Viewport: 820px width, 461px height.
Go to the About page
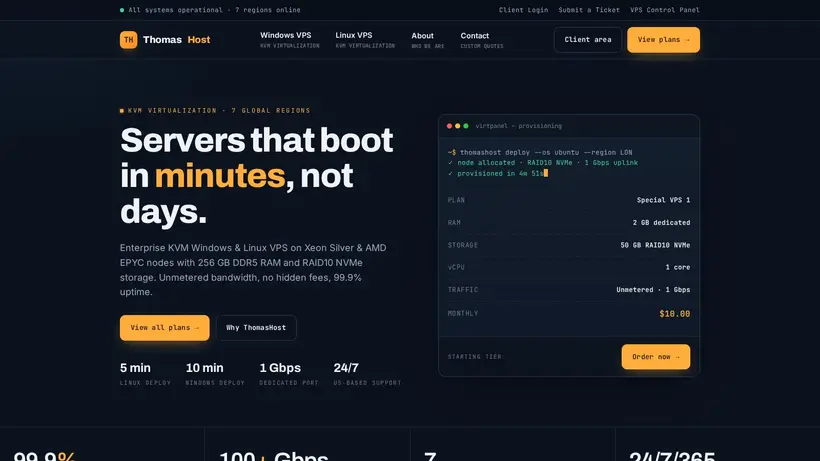427,40
